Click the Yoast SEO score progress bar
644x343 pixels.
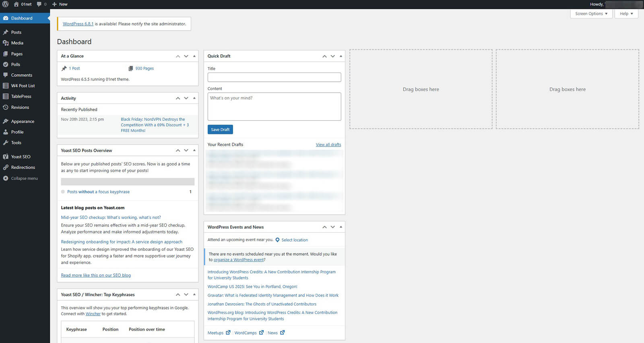(128, 182)
